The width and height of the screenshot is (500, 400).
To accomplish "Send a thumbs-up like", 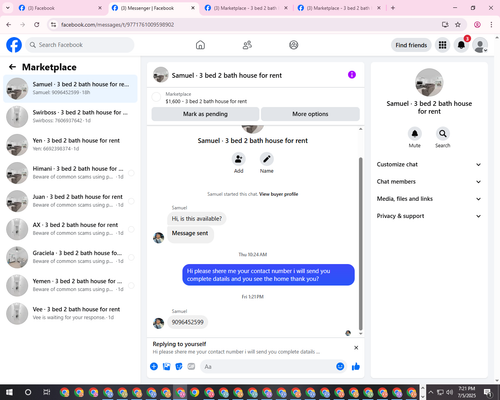I will point(356,367).
